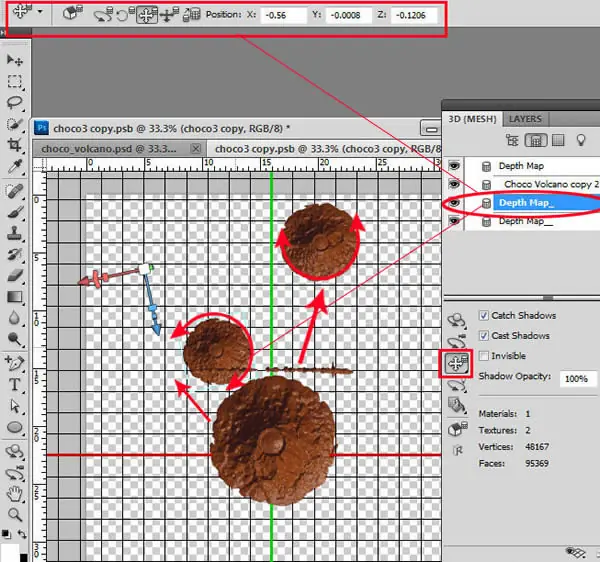Choose the Eyedropper tool
This screenshot has height=562, width=600.
click(x=15, y=167)
